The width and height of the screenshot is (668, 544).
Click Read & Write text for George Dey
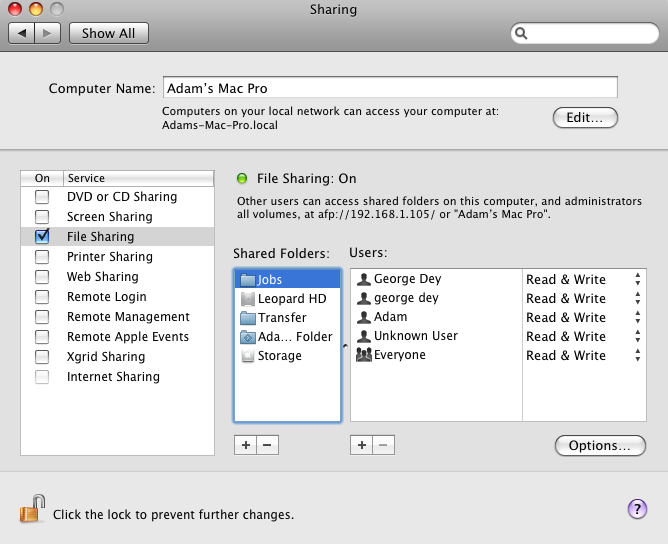click(x=566, y=279)
